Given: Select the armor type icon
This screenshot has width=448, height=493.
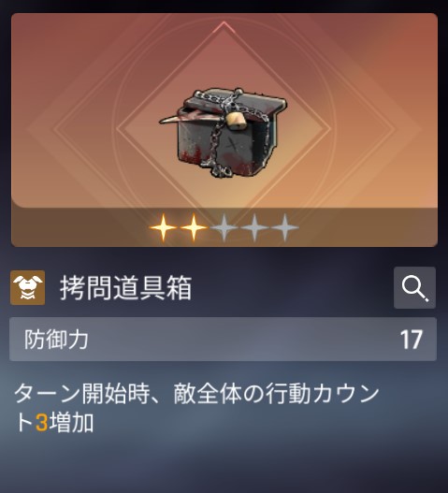Looking at the screenshot, I should [x=28, y=288].
